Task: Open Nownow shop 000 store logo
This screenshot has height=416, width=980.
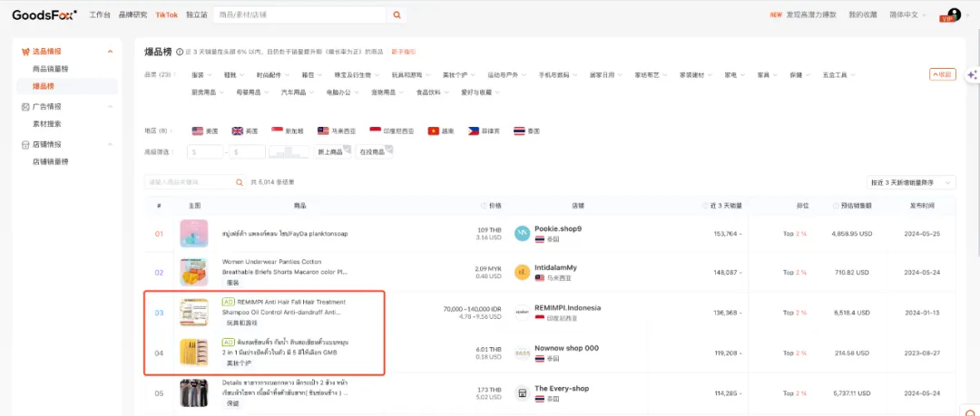Action: (x=522, y=353)
